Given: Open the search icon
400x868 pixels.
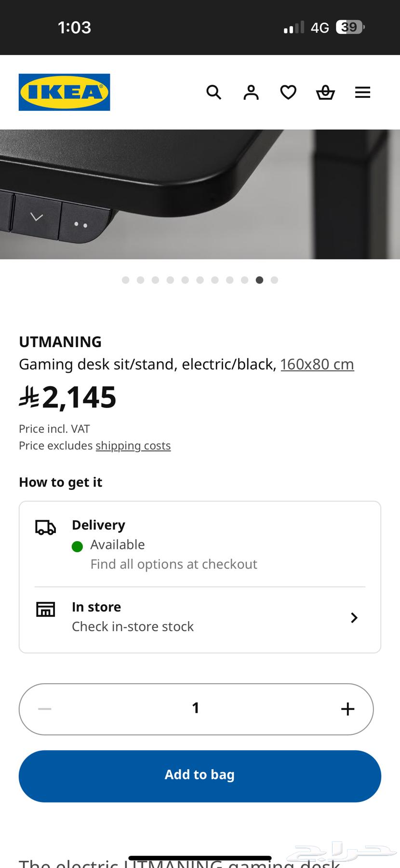Looking at the screenshot, I should click(213, 92).
